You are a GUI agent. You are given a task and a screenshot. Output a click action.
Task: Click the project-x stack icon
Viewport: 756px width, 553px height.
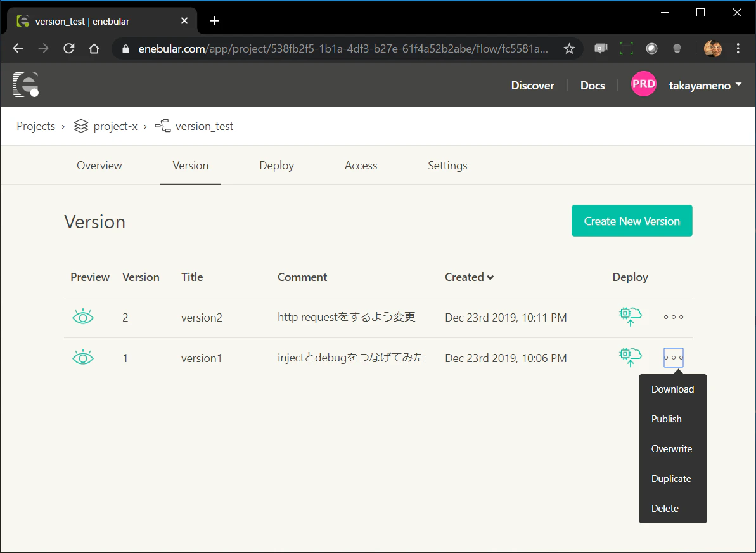pyautogui.click(x=81, y=126)
